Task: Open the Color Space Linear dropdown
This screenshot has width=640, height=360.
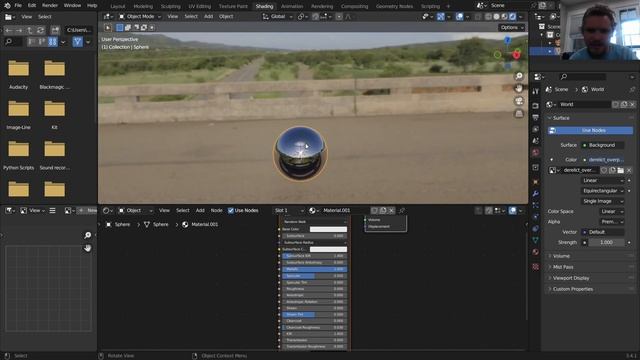Action: 611,211
